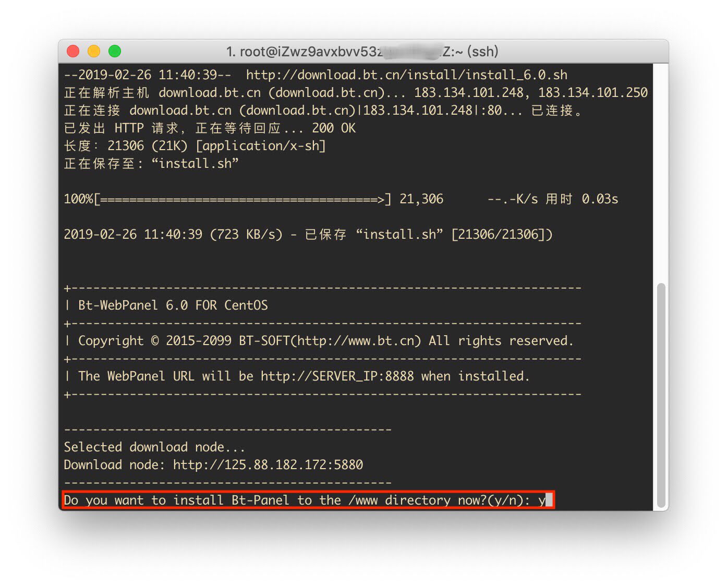Click the "200 OK" response text

coord(334,128)
